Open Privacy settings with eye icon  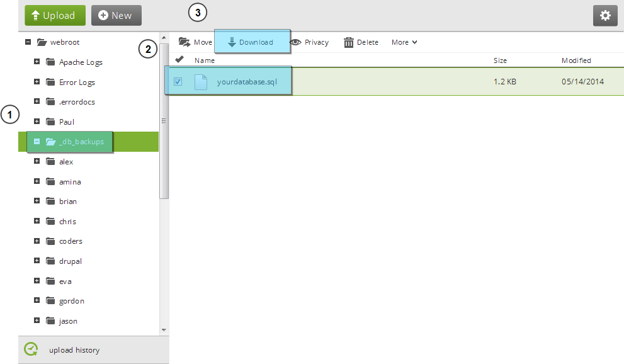310,42
